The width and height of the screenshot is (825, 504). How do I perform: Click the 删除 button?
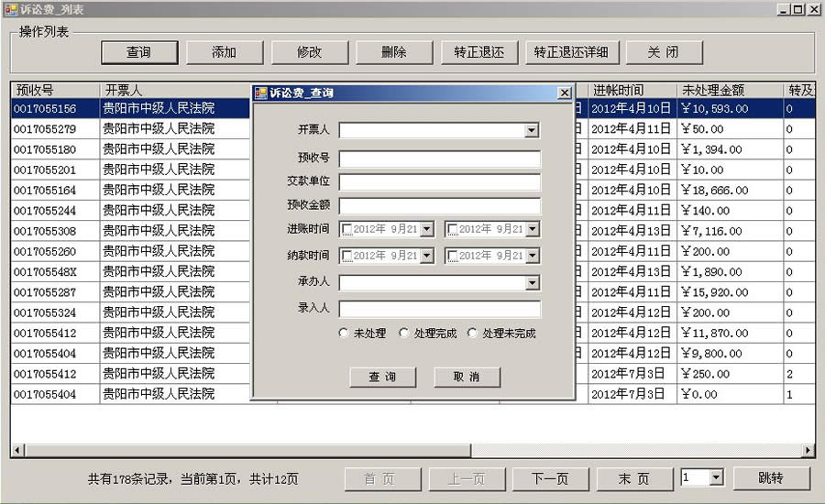[394, 52]
